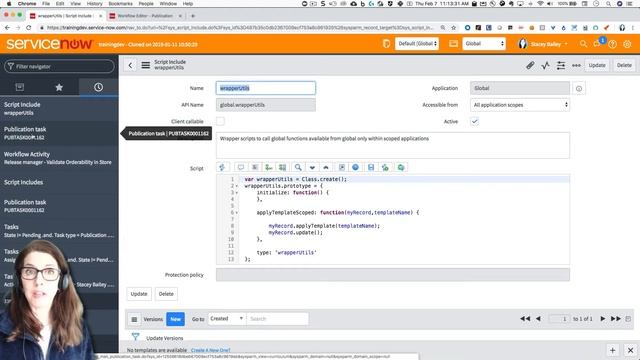Toggle the syntax editor icon in script toolbar

[x=222, y=167]
